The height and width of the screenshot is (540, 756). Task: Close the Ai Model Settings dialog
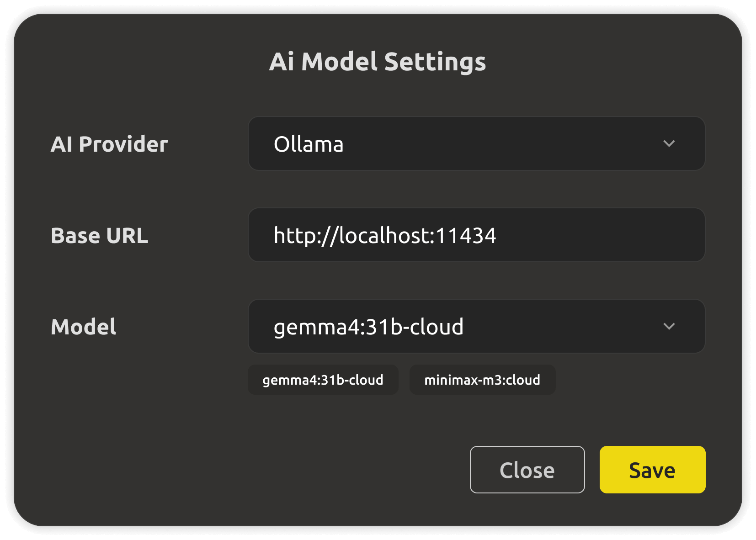(527, 470)
